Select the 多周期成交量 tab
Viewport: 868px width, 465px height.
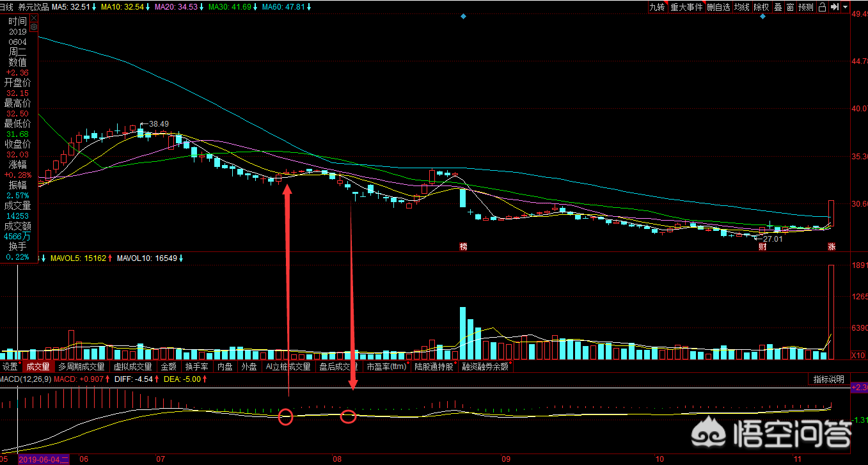[81, 366]
